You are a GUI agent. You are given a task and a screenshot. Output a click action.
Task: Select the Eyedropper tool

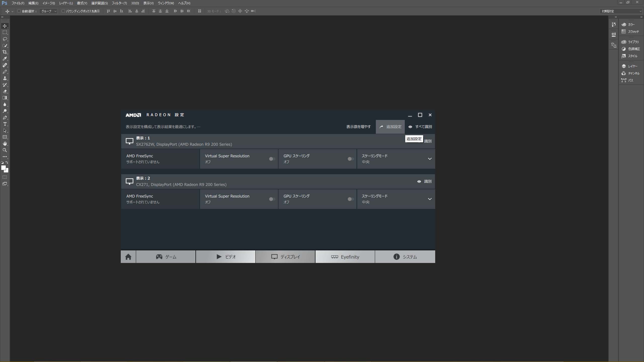pyautogui.click(x=5, y=59)
